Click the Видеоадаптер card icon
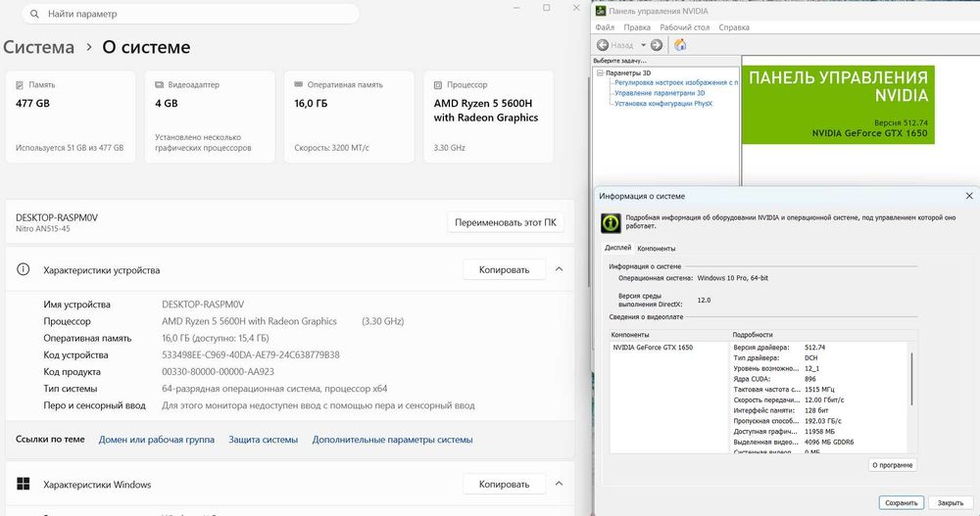The height and width of the screenshot is (516, 980). pos(159,85)
